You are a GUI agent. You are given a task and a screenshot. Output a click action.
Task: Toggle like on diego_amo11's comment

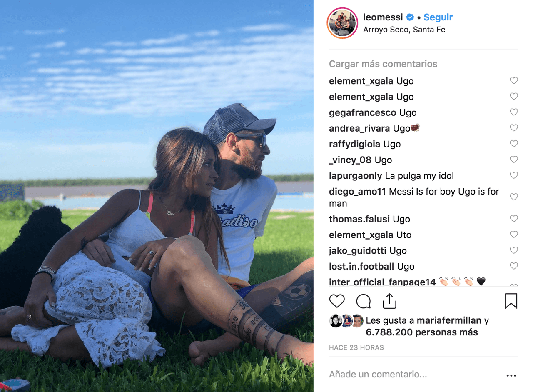(x=514, y=197)
